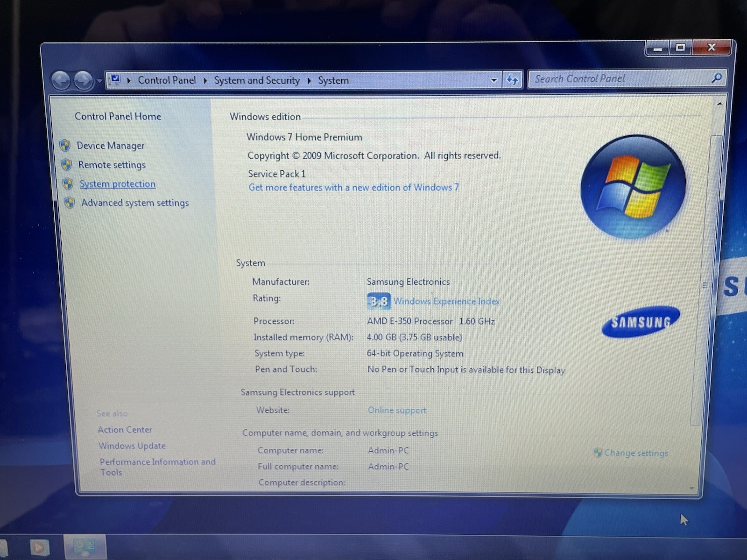The width and height of the screenshot is (747, 560).
Task: Open Device Manager from the sidebar
Action: tap(111, 146)
